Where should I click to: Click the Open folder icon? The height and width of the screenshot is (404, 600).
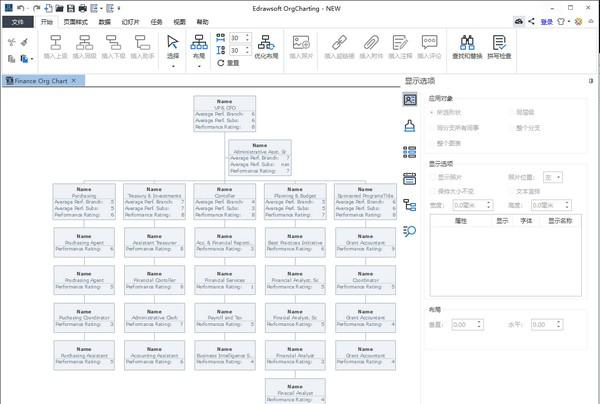click(59, 8)
